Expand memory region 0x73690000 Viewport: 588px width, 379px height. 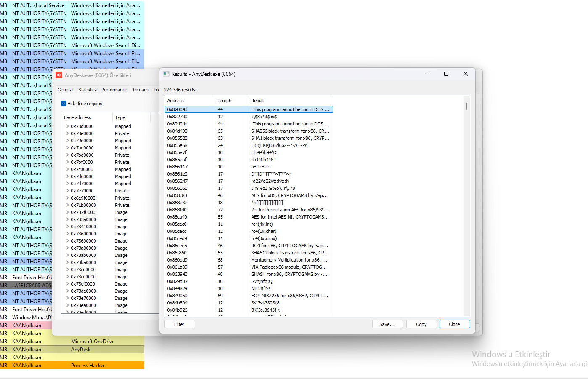point(67,241)
